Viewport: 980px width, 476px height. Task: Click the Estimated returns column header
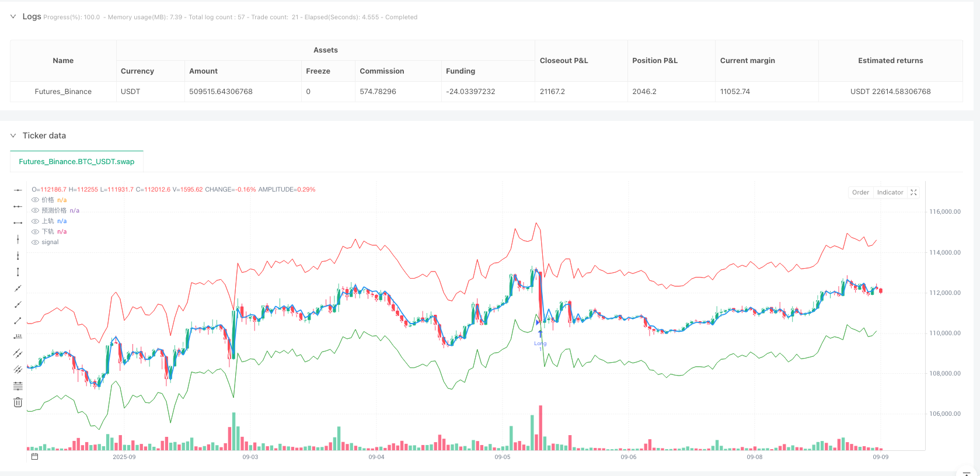[890, 61]
